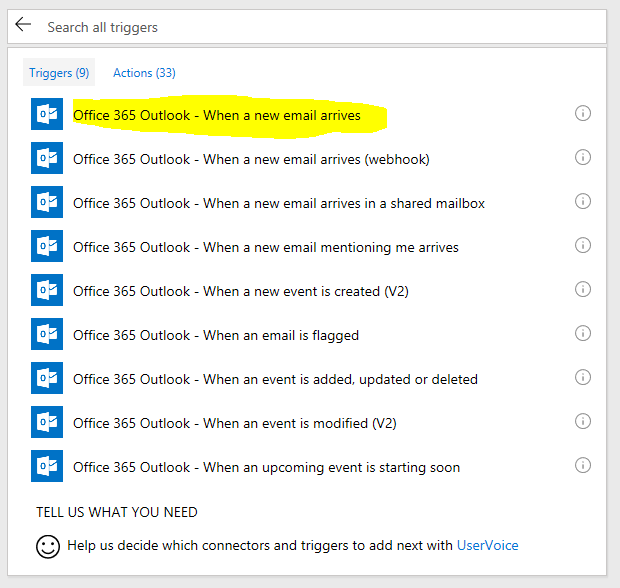620x588 pixels.
Task: Click Outlook icon for webhook email trigger
Action: pos(47,158)
